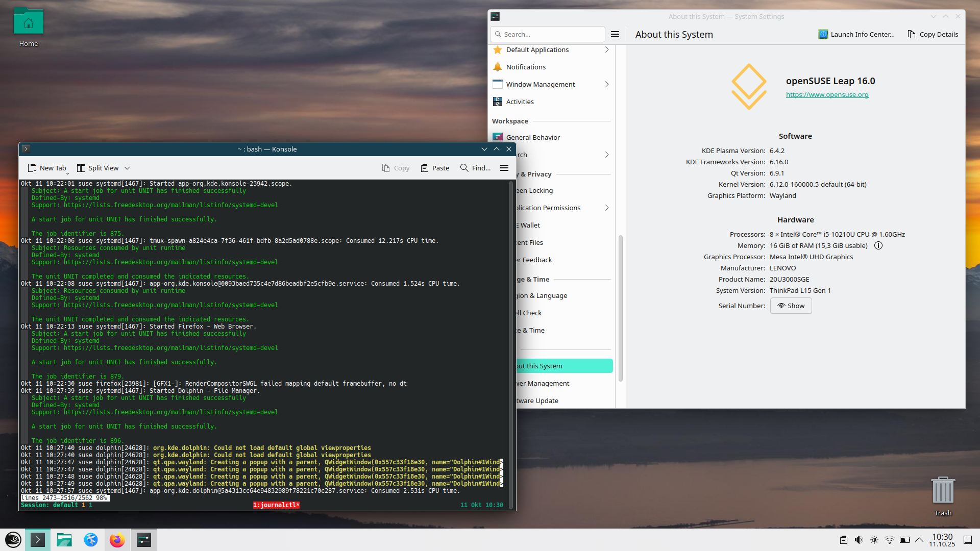The height and width of the screenshot is (551, 980).
Task: Open Dolphin file manager in taskbar
Action: click(x=64, y=540)
